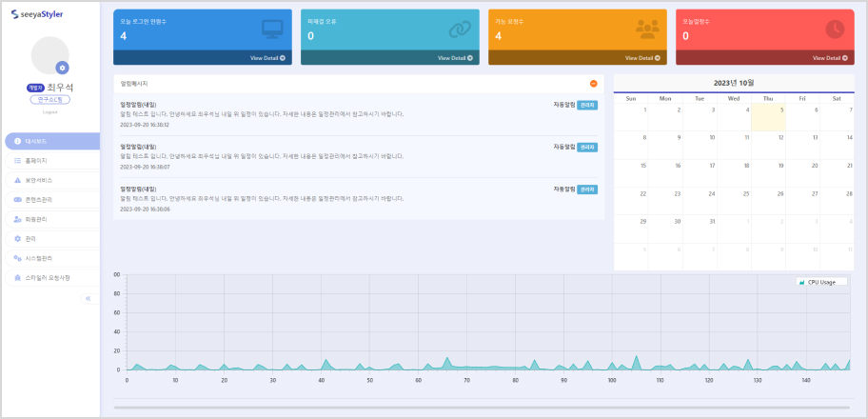
Task: Select October 5 highlighted in calendar
Action: (768, 117)
